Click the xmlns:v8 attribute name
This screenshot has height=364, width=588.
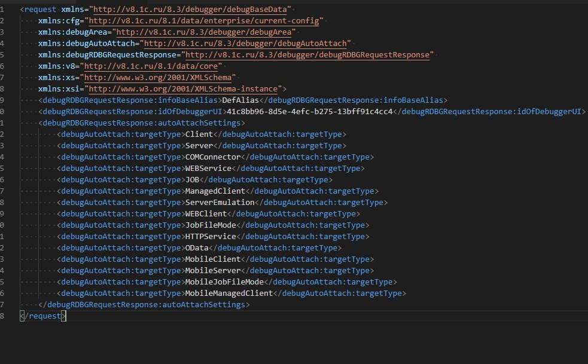coord(57,66)
